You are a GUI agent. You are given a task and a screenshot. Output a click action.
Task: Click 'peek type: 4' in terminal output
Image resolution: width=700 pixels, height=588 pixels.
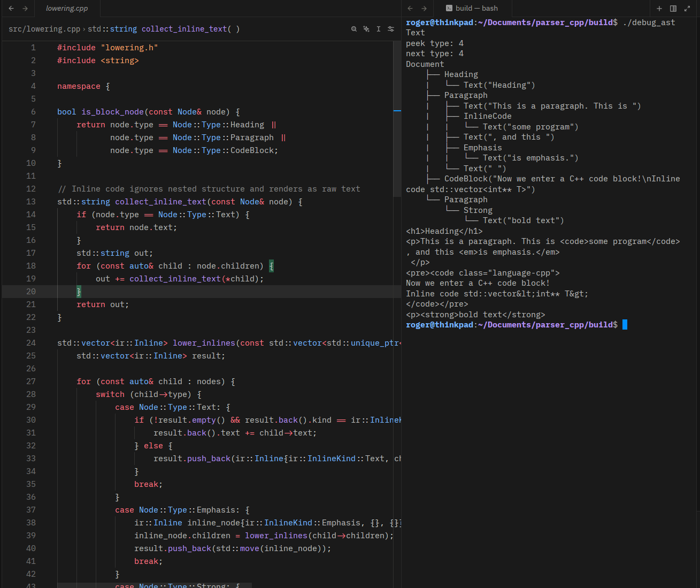[435, 43]
